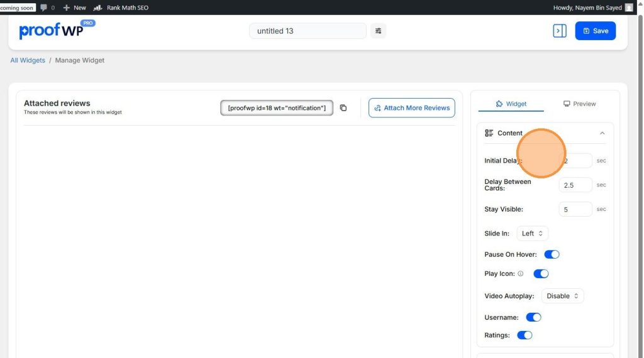644x358 pixels.
Task: Open the Video Autoplay dropdown
Action: click(562, 296)
